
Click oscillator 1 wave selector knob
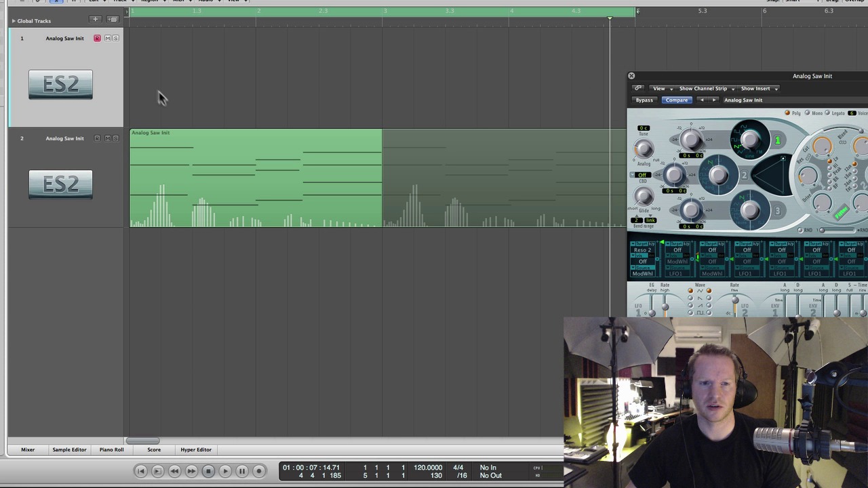(750, 140)
